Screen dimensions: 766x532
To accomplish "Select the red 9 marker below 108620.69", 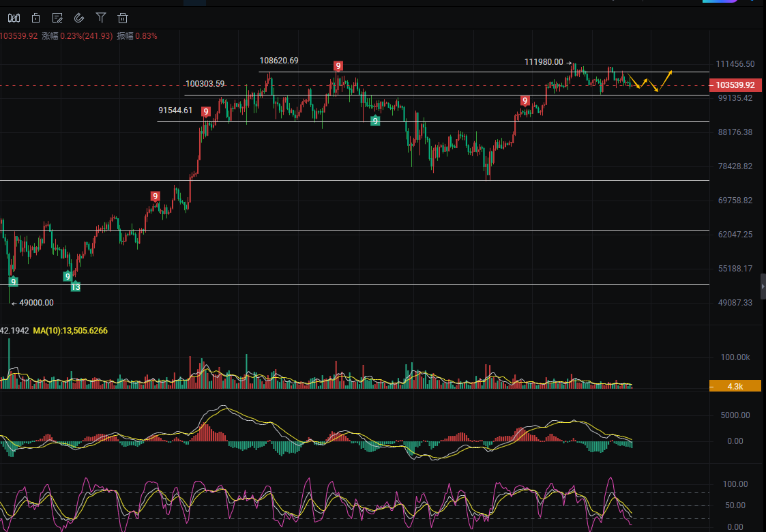I will 338,66.
